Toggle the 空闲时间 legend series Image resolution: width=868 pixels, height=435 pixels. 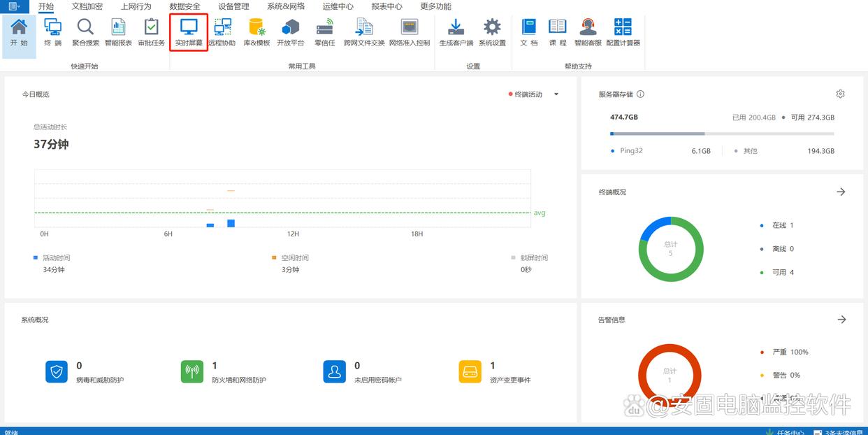[294, 258]
